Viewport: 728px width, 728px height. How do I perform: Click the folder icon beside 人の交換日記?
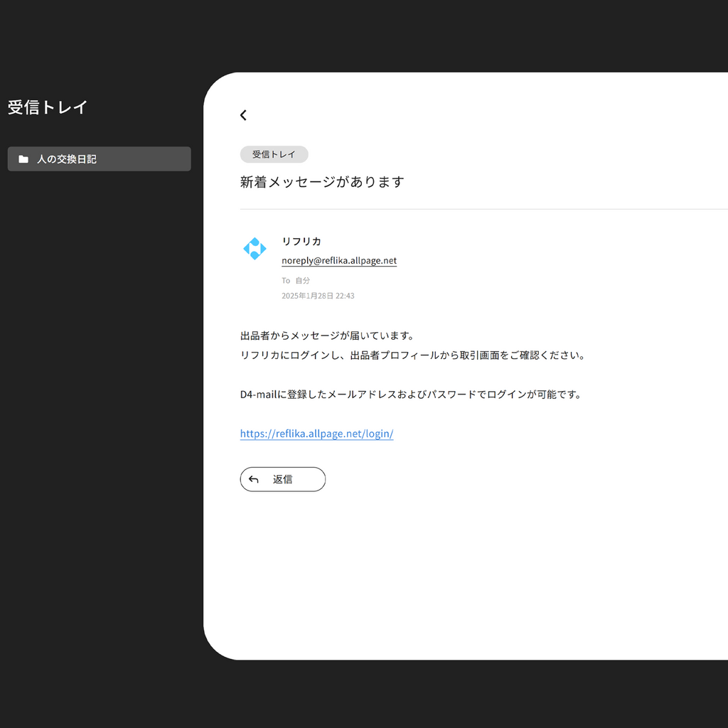coord(23,159)
